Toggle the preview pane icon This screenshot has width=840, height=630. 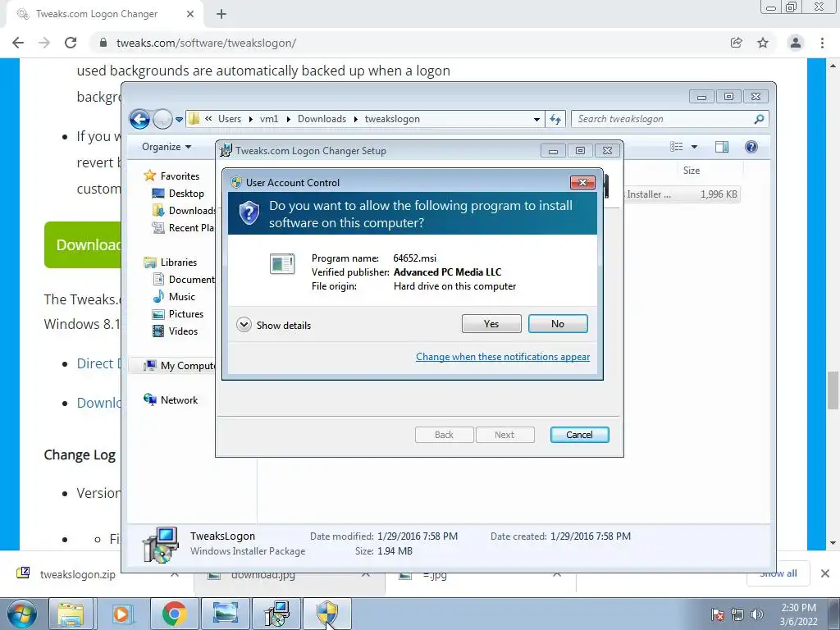pos(722,147)
